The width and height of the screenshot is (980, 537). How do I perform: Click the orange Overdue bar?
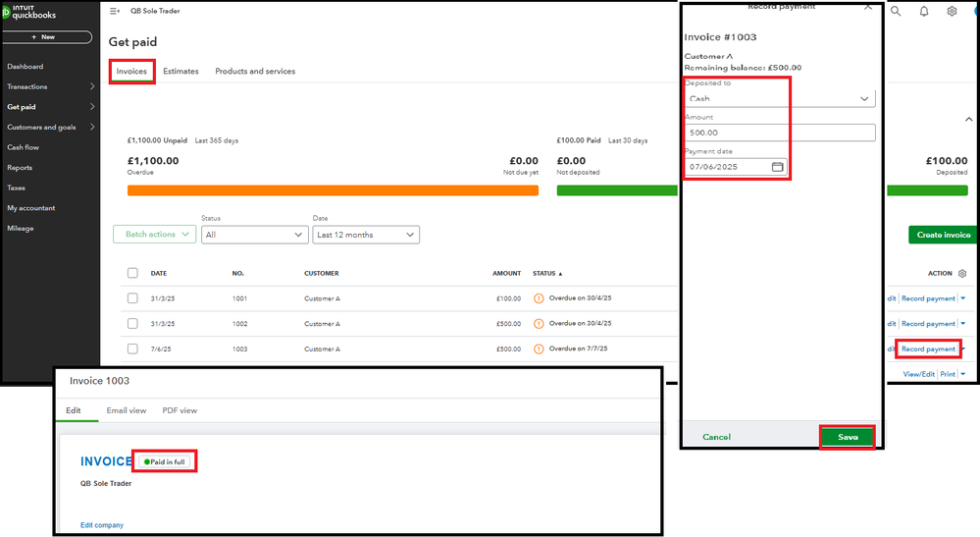tap(333, 190)
